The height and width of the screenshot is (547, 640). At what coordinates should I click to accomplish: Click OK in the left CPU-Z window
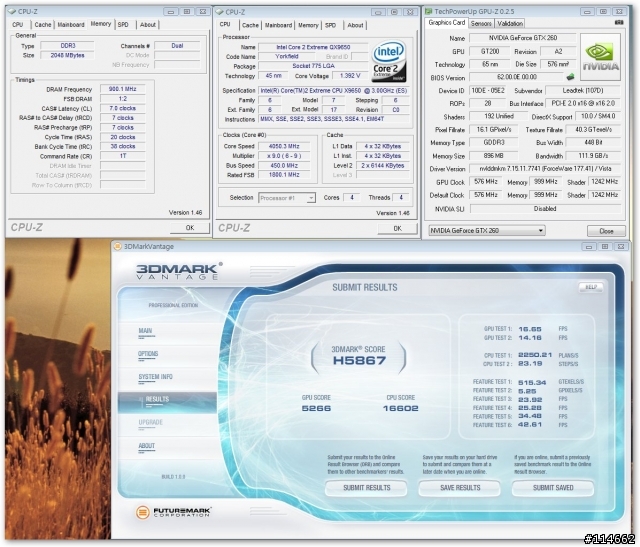click(190, 228)
